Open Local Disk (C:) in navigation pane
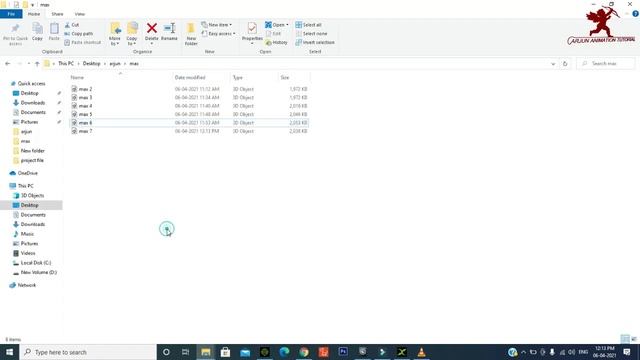 [x=36, y=263]
